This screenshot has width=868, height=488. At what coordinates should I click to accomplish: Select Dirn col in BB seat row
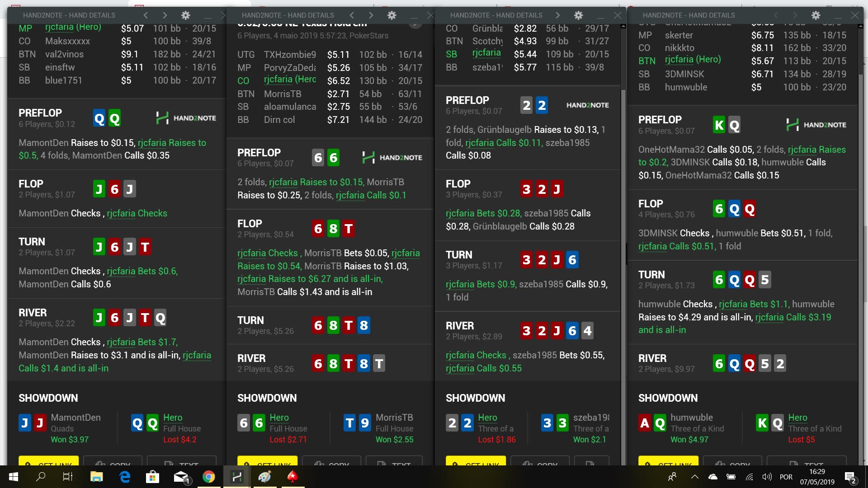pos(279,120)
